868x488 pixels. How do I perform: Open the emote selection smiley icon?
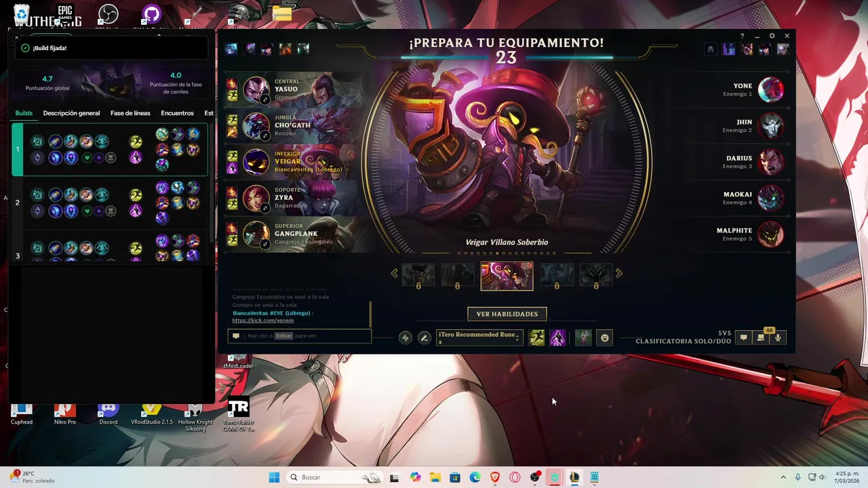tap(605, 338)
